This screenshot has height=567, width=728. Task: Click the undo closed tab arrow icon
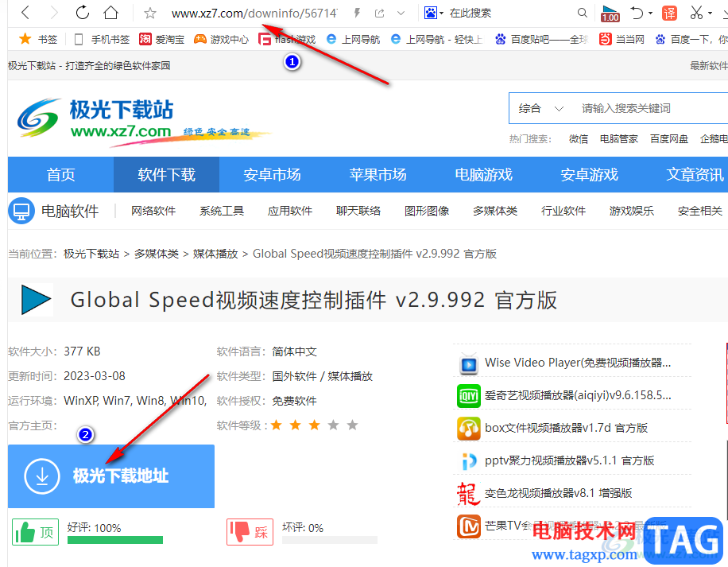point(637,13)
